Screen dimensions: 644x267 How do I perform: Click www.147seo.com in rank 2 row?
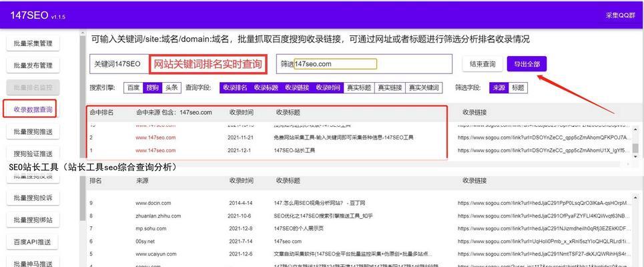pyautogui.click(x=155, y=138)
